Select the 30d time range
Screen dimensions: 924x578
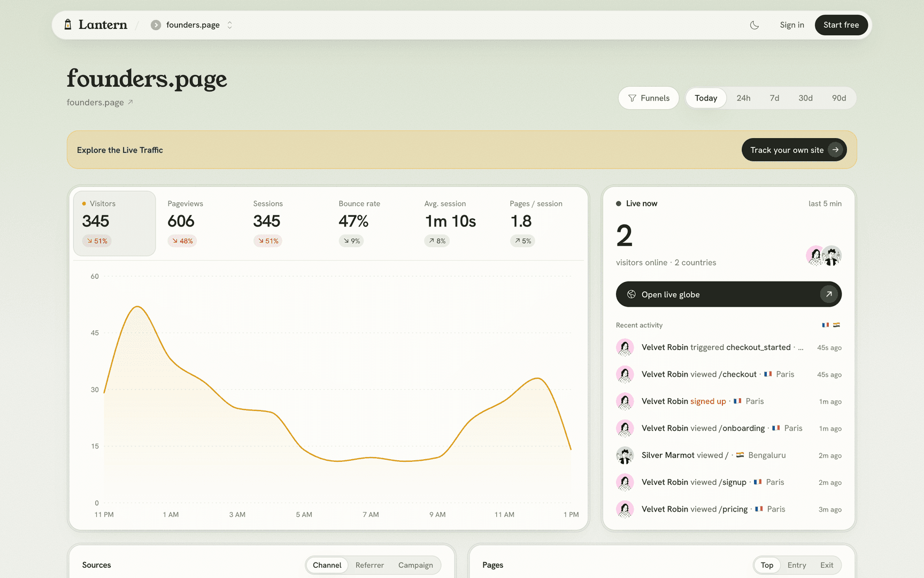(x=805, y=98)
